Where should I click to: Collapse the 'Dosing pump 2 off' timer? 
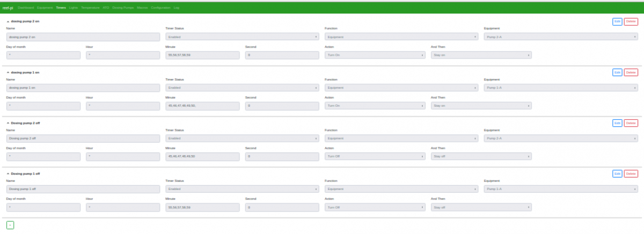pyautogui.click(x=8, y=123)
